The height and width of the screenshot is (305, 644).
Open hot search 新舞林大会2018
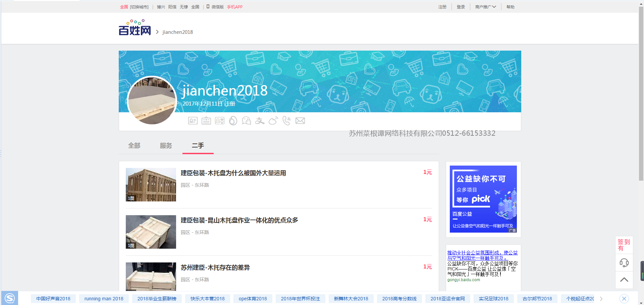(351, 299)
